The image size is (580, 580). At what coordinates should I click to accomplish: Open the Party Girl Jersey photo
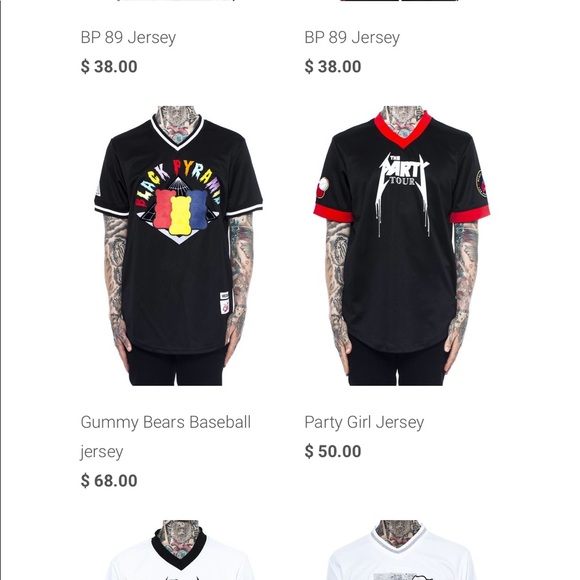(402, 246)
